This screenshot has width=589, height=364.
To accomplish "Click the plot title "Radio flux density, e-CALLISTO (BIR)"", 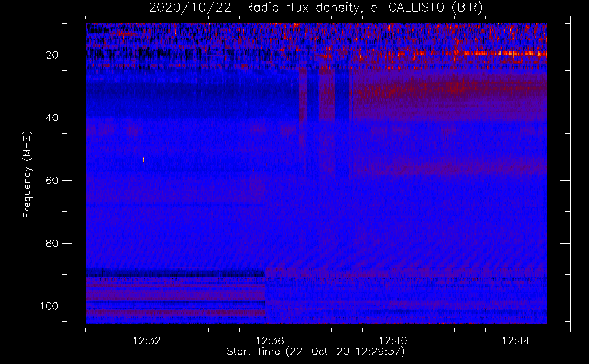I will point(364,8).
